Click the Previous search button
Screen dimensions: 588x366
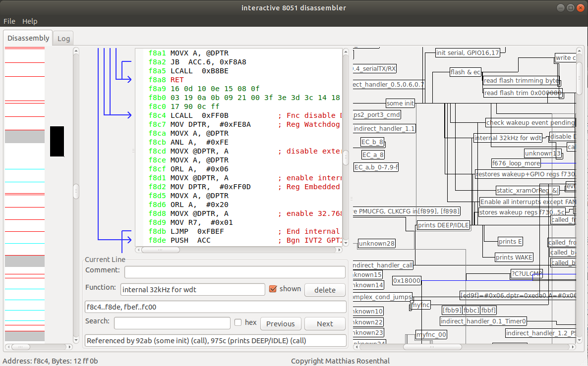(x=280, y=324)
